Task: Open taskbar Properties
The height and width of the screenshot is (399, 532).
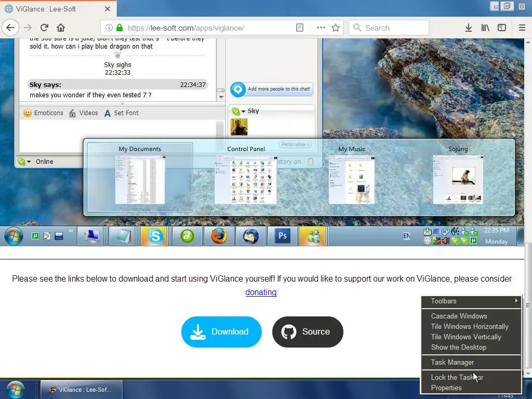Action: [x=471, y=388]
